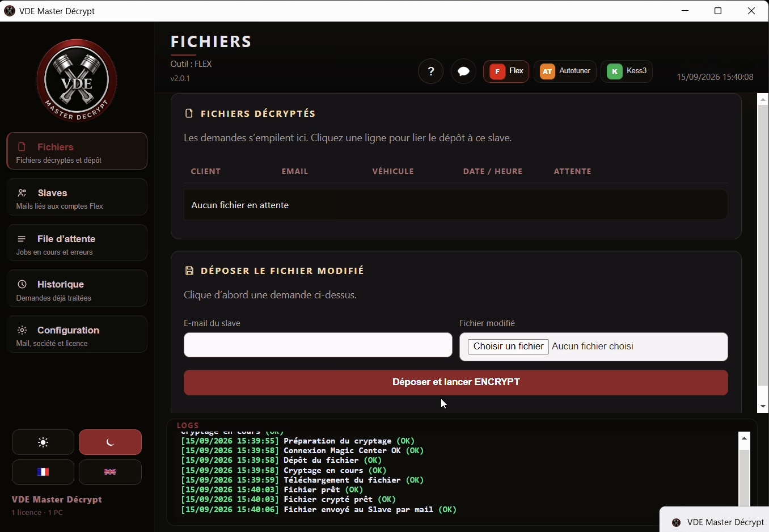Click the DATE / HEURE column header

[493, 171]
